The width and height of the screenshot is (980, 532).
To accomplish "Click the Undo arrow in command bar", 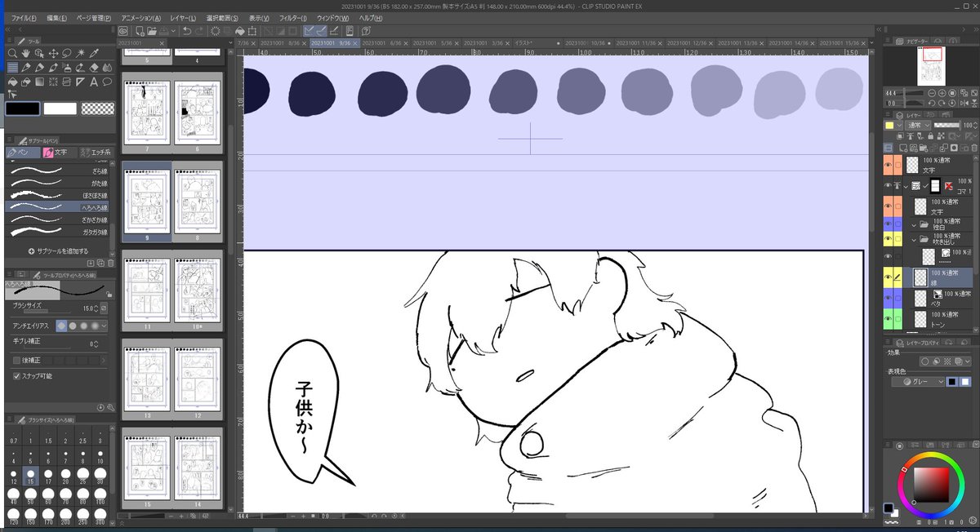I will [x=187, y=31].
